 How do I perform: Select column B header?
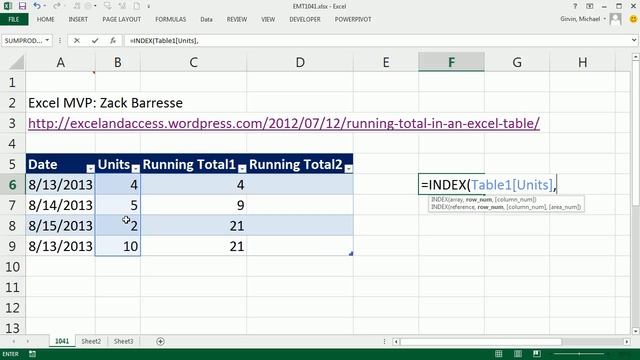tap(118, 62)
